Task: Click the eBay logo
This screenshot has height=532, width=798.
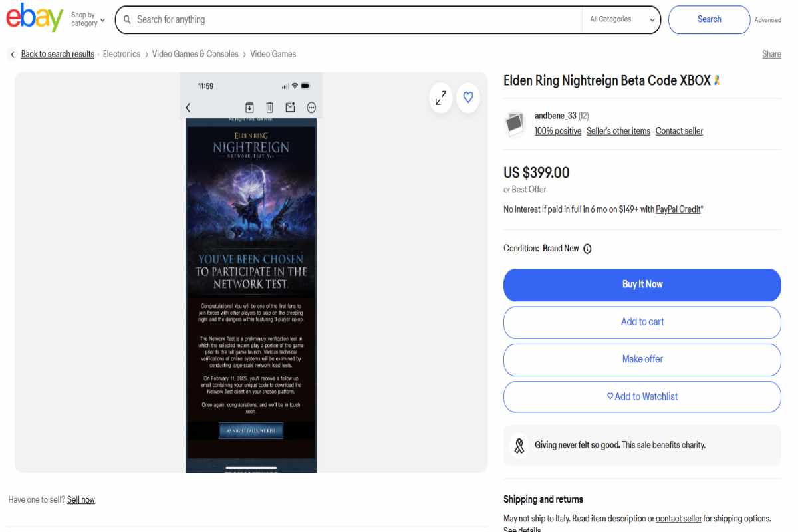Action: pyautogui.click(x=35, y=18)
